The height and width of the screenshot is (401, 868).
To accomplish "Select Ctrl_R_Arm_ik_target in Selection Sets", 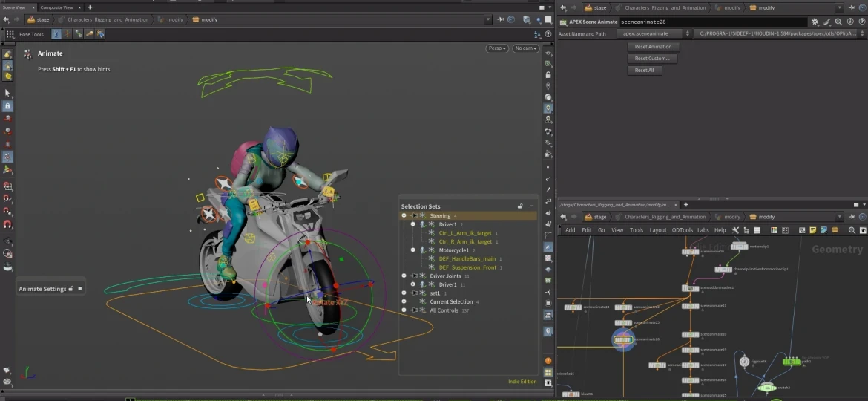I will [466, 241].
